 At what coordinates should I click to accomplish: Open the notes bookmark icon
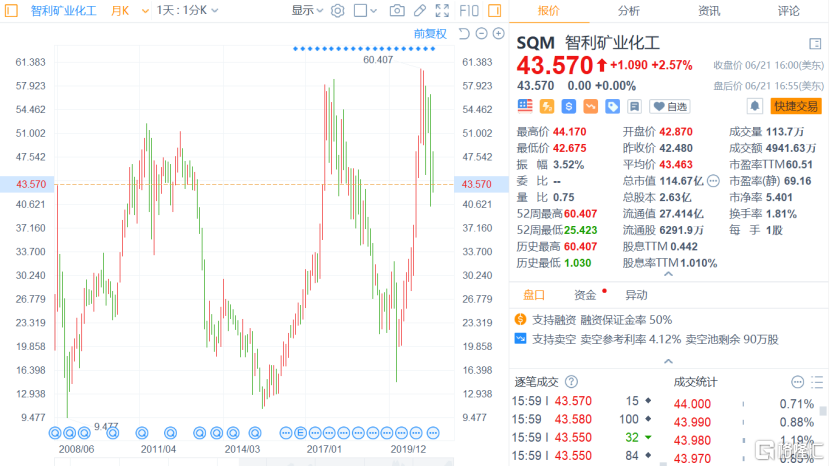[634, 106]
